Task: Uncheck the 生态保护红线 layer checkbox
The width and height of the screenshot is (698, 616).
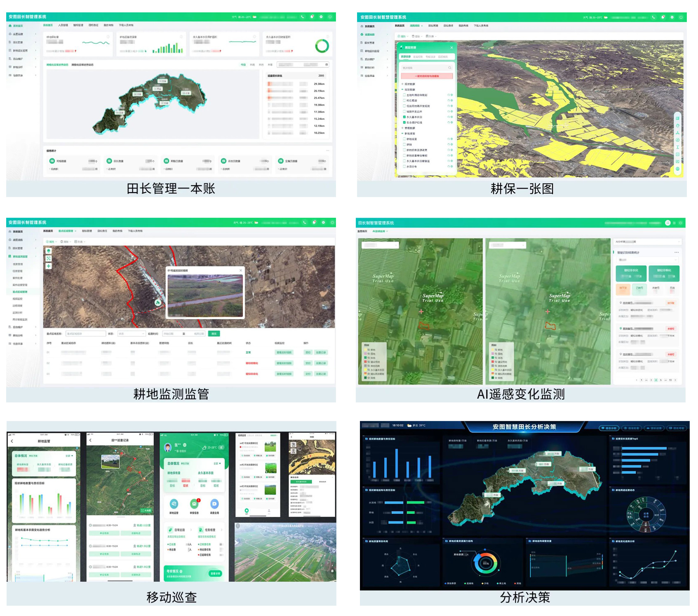Action: click(x=404, y=122)
